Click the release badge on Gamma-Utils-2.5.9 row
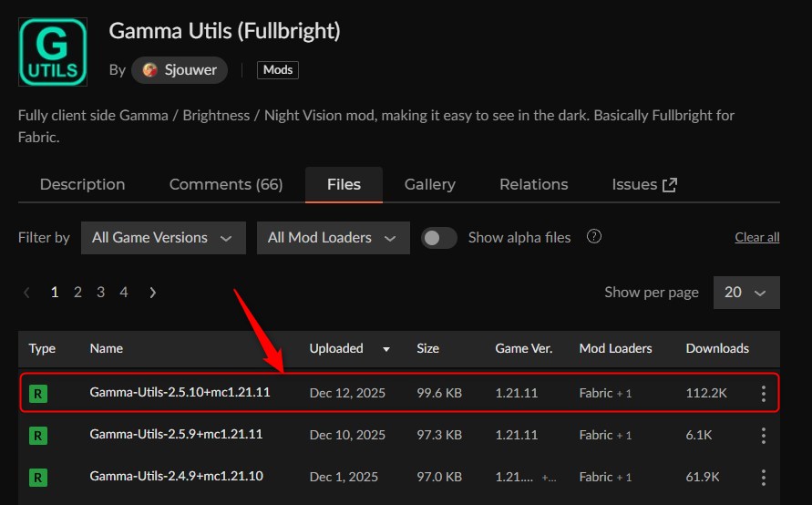Image resolution: width=812 pixels, height=505 pixels. [x=37, y=436]
